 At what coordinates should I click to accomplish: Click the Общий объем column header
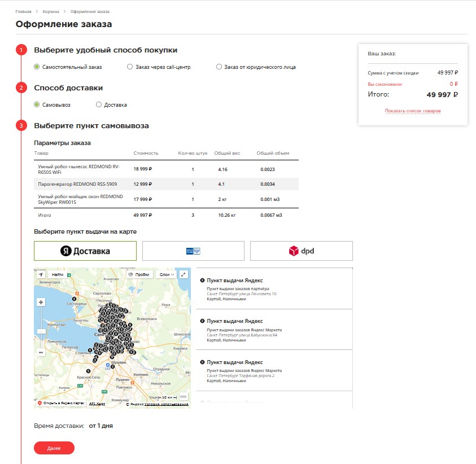pos(273,153)
